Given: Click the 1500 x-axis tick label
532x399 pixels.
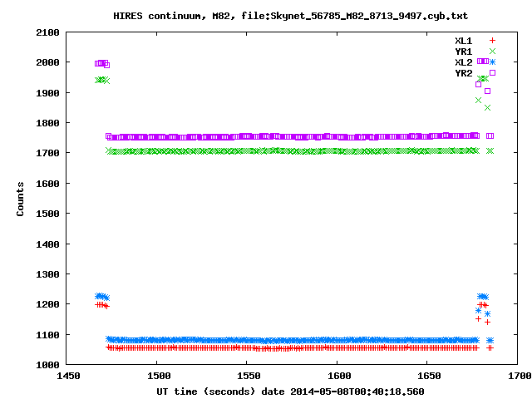Looking at the screenshot, I should pyautogui.click(x=159, y=376).
